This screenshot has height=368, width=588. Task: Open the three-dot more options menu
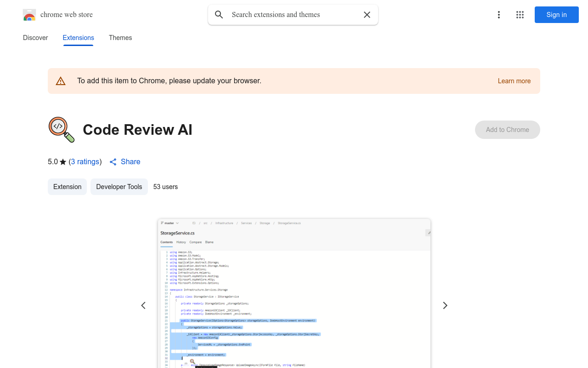coord(498,15)
